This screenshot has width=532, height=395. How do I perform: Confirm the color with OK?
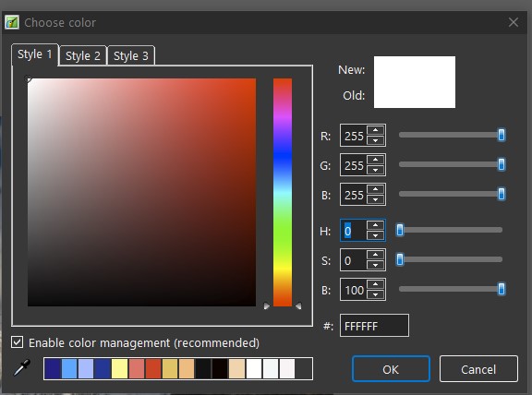(391, 369)
